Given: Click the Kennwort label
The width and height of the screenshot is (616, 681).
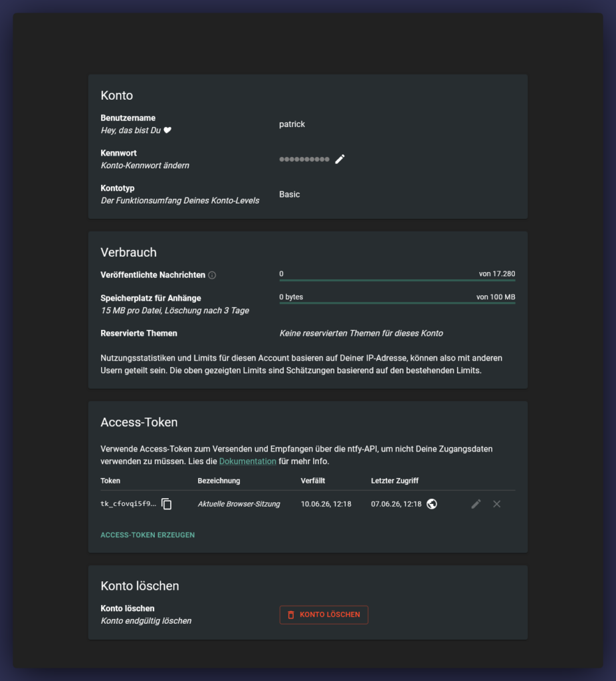Looking at the screenshot, I should pos(118,153).
